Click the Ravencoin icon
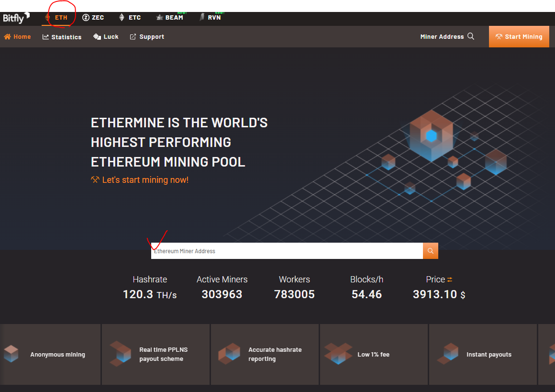This screenshot has width=555, height=392. [202, 17]
